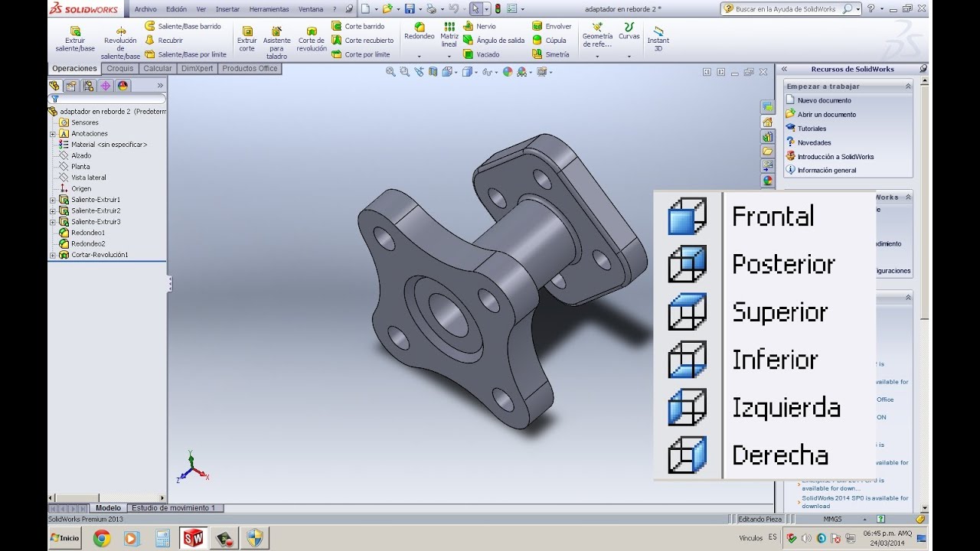Select Vaciado shell tool
The height and width of the screenshot is (551, 980).
click(482, 54)
